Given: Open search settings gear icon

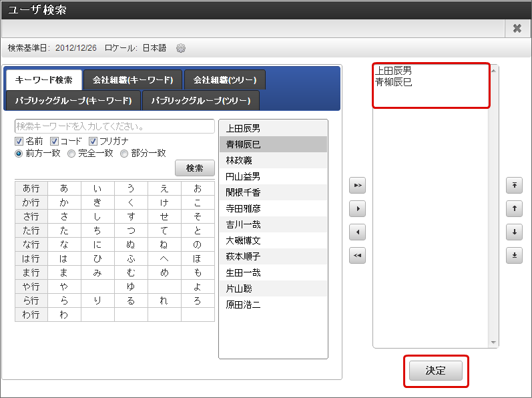Looking at the screenshot, I should tap(181, 48).
